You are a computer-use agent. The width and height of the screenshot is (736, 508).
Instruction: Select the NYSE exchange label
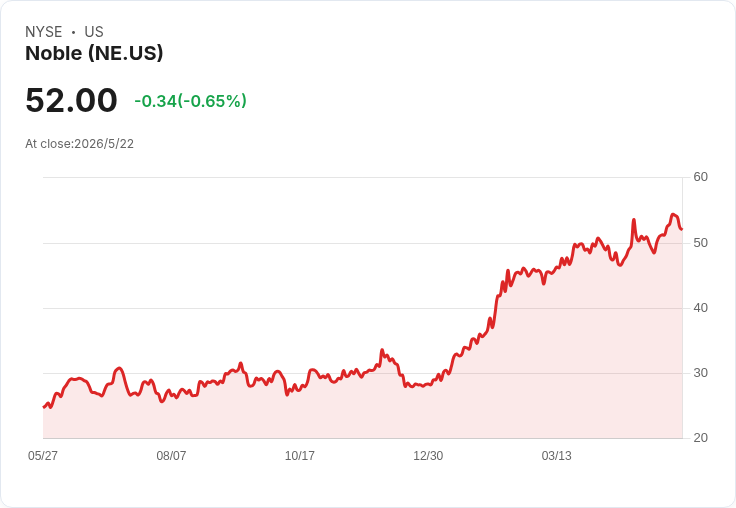[x=44, y=32]
